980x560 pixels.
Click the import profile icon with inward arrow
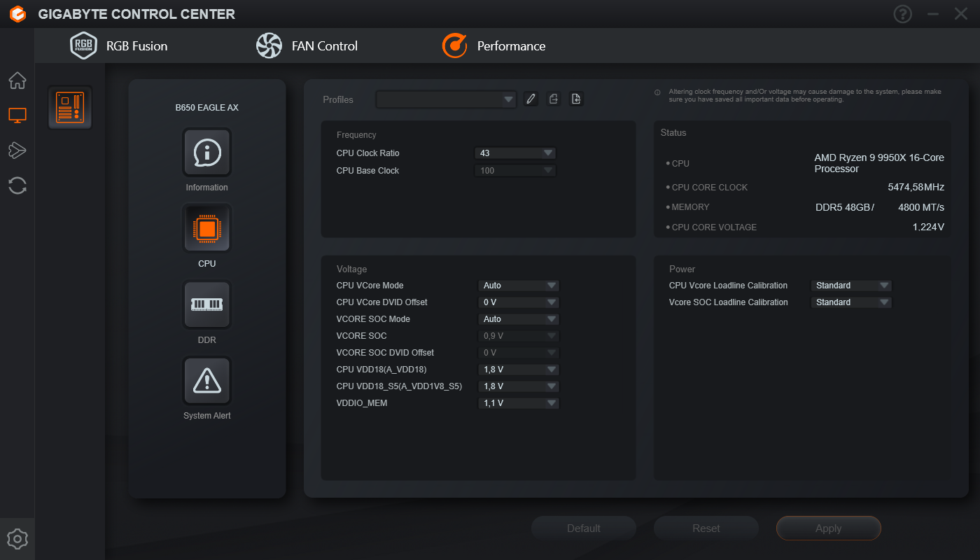[x=576, y=99]
